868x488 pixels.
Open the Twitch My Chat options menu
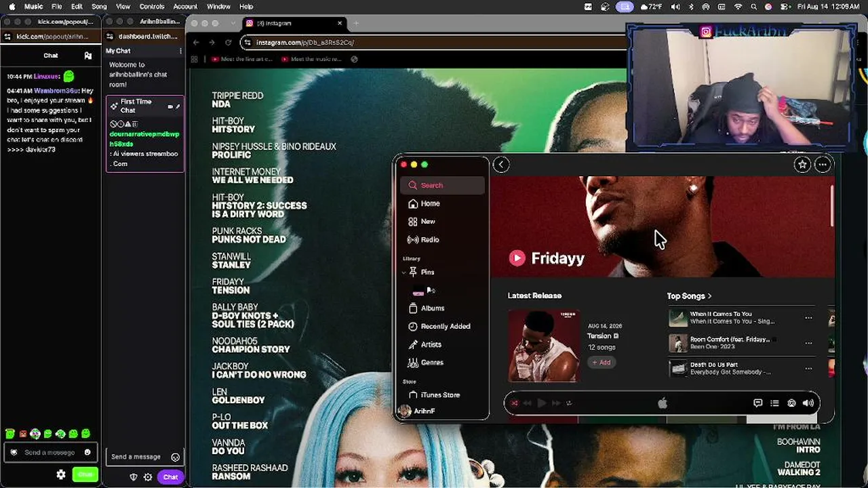coord(180,51)
